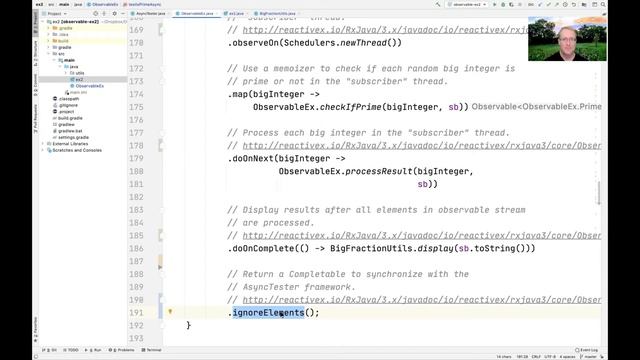Open the Project view selector dropdown
The width and height of the screenshot is (640, 360).
pyautogui.click(x=55, y=13)
